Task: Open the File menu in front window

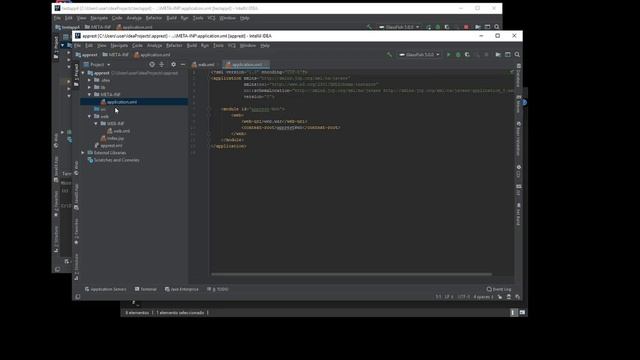Action: tap(77, 46)
